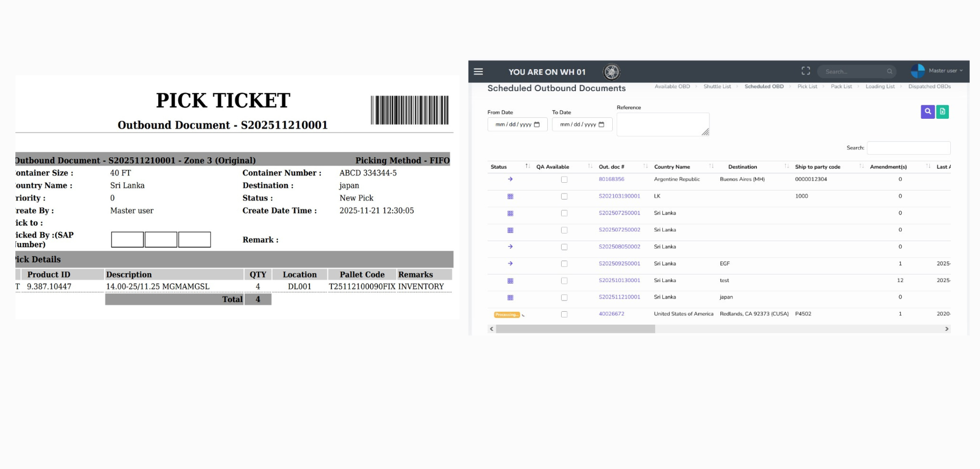Click the grid status icon for S202511210001

(510, 297)
